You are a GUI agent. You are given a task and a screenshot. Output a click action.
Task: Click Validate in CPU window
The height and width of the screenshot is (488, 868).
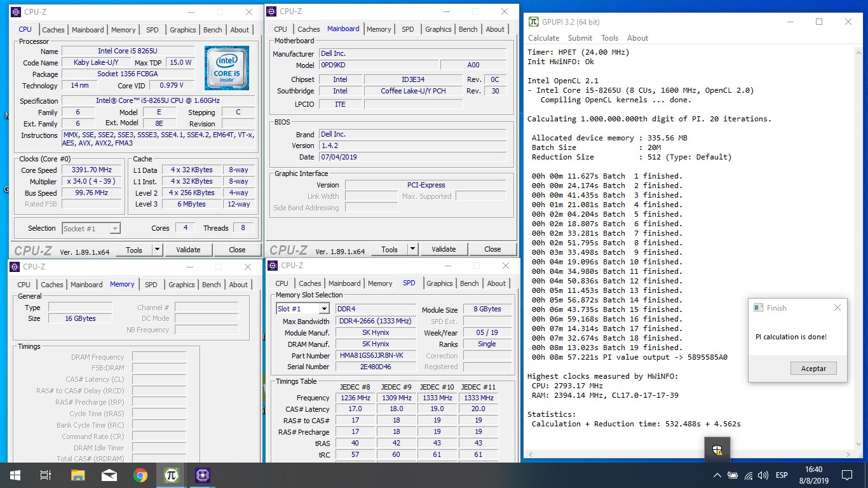188,250
